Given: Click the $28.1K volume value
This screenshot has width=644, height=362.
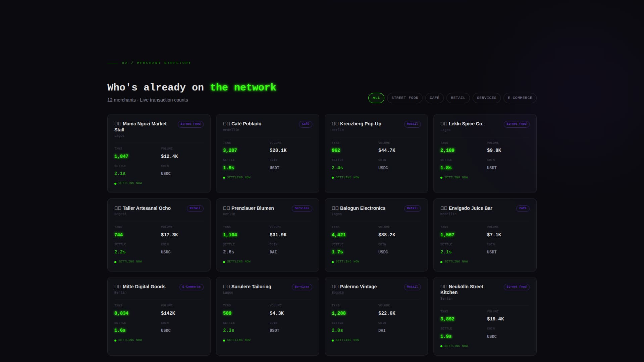Looking at the screenshot, I should (x=278, y=150).
